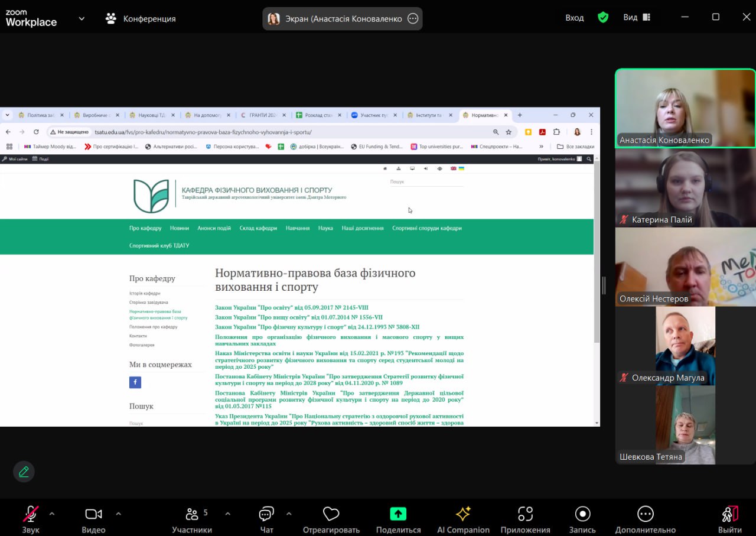756x536 pixels.
Task: Click the Отреагировать heart icon
Action: click(331, 515)
